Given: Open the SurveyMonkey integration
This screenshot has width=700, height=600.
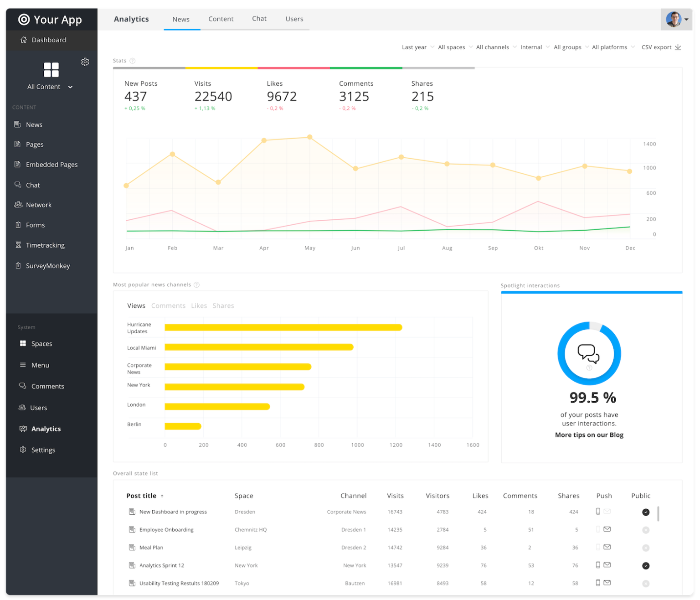Looking at the screenshot, I should coord(47,265).
